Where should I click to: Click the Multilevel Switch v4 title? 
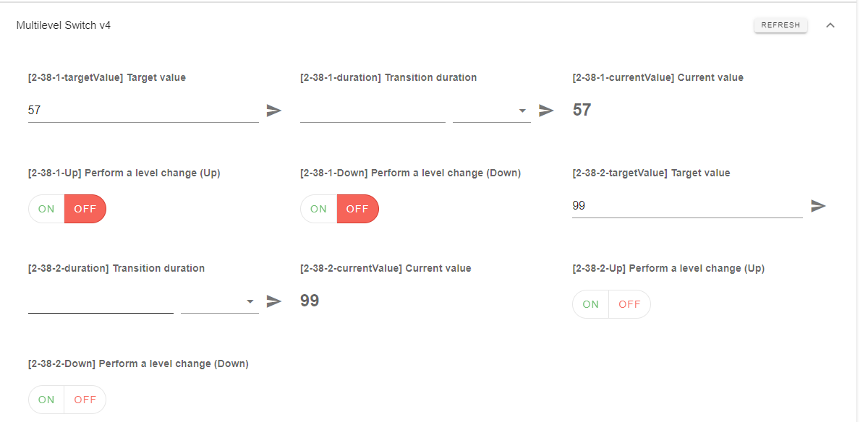pos(63,25)
